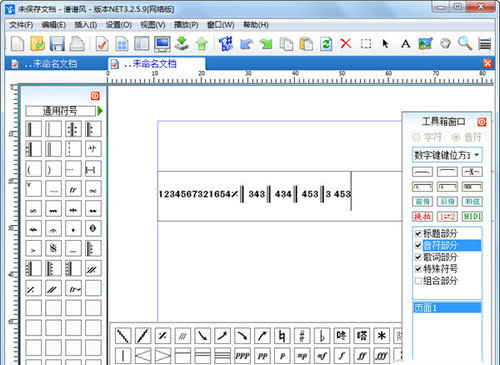Viewport: 500px width, 365px height.
Task: Click the blue undo arrow icon
Action: pyautogui.click(x=246, y=44)
